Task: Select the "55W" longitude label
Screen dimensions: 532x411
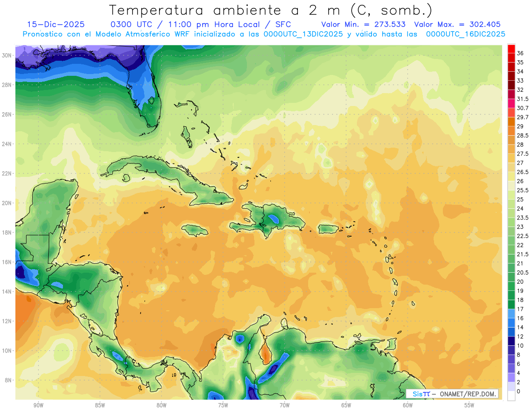Action: (x=469, y=405)
